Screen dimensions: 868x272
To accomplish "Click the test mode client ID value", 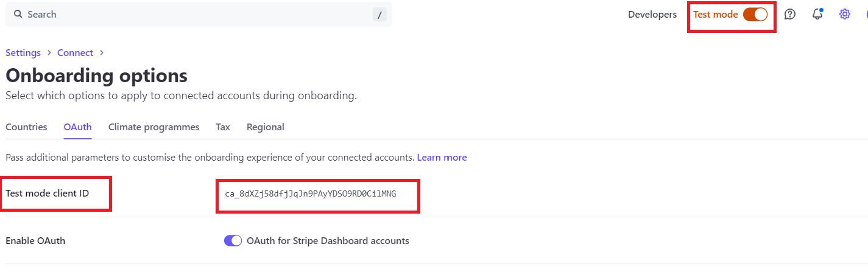I will pyautogui.click(x=311, y=194).
